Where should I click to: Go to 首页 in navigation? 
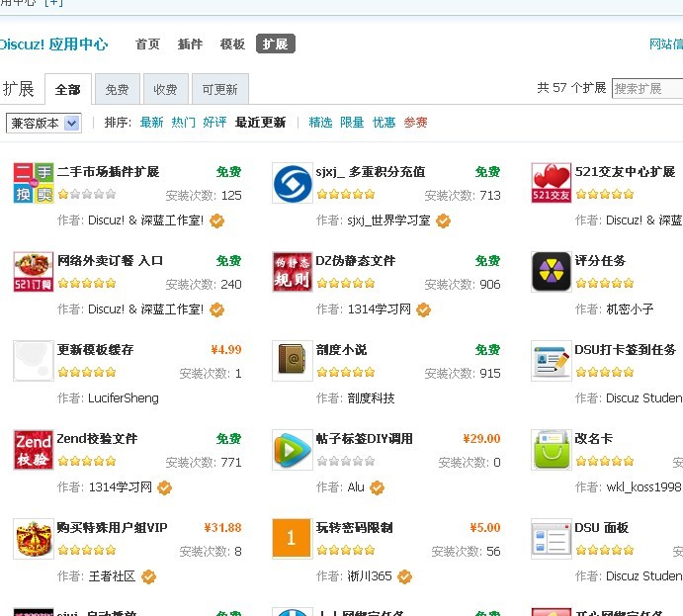[x=147, y=44]
